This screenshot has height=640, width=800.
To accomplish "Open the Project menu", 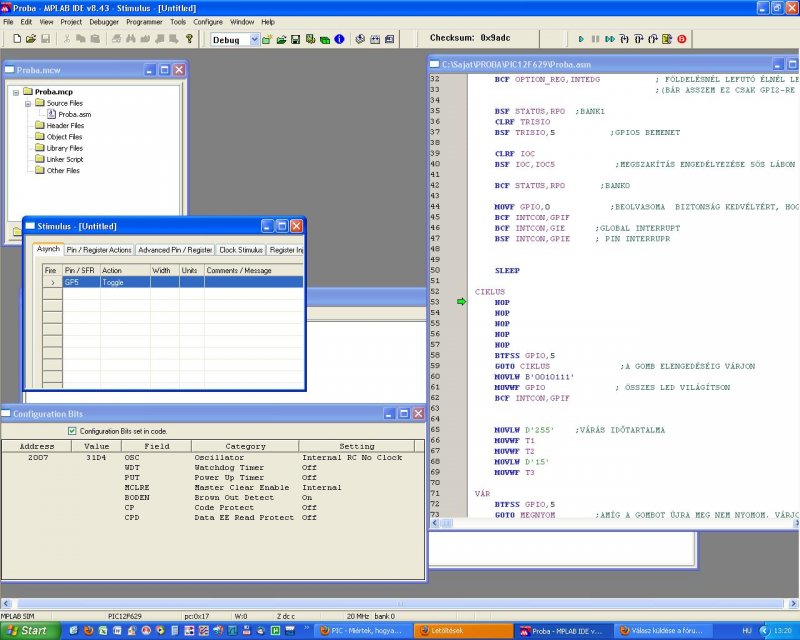I will point(71,22).
